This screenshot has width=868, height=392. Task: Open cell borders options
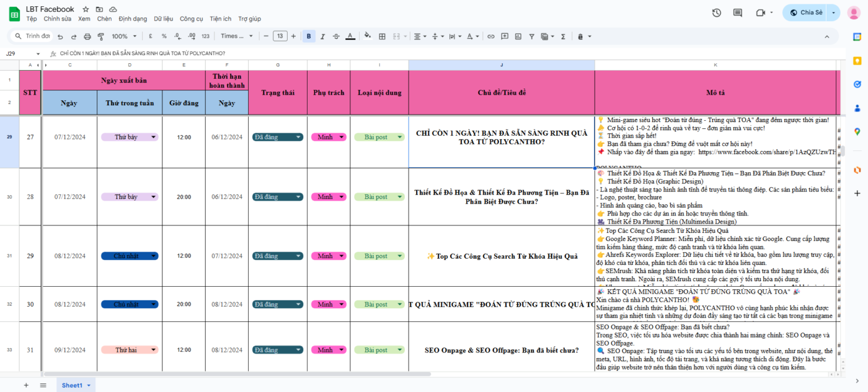pos(382,37)
